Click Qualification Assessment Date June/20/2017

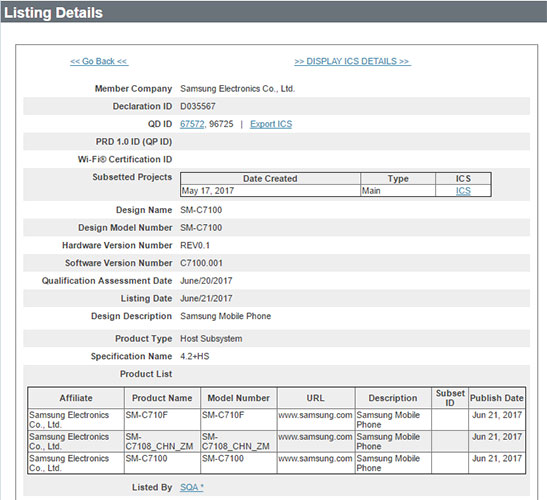click(206, 281)
